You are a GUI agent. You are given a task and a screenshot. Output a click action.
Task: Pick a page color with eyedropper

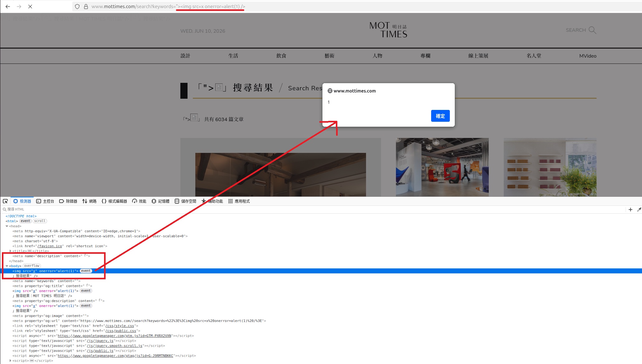click(x=639, y=210)
